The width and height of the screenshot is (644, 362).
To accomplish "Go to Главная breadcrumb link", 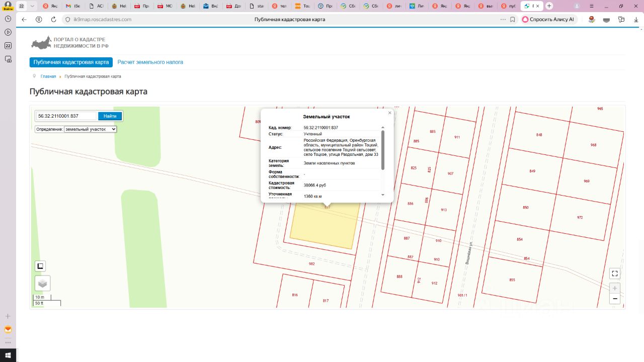I will tap(48, 76).
